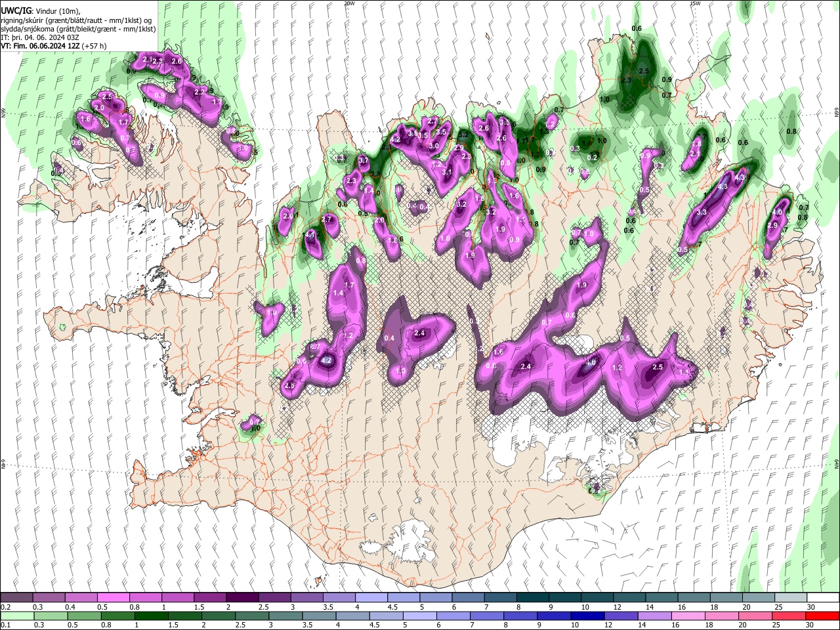Viewport: 840px width, 630px height.
Task: Pick the rain-scale swatch between 20 and 25
Action: 755,616
